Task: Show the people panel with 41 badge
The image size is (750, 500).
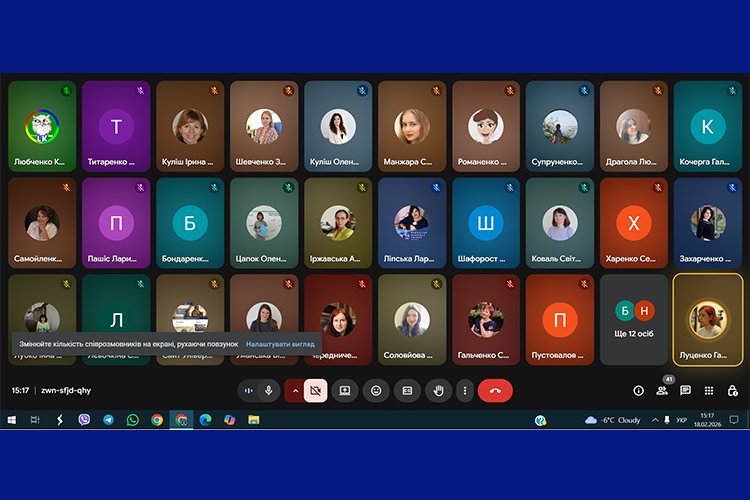Action: pos(662,390)
